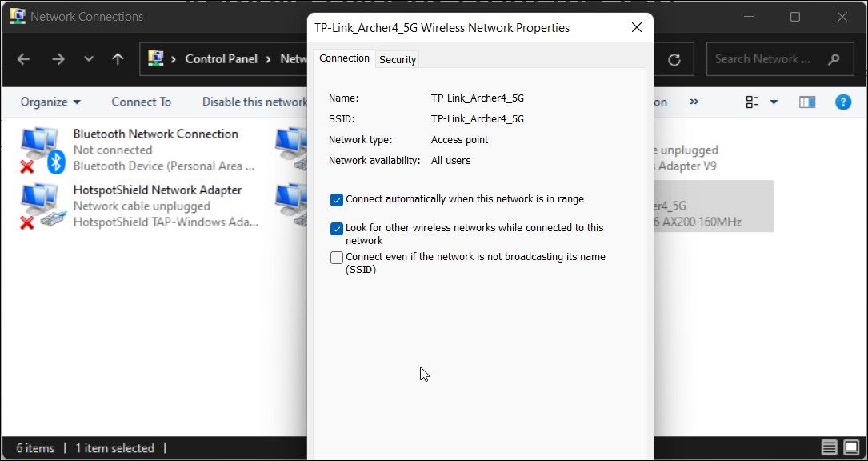Open the recent locations chevron
Screen dimensions: 868x461
click(89, 58)
